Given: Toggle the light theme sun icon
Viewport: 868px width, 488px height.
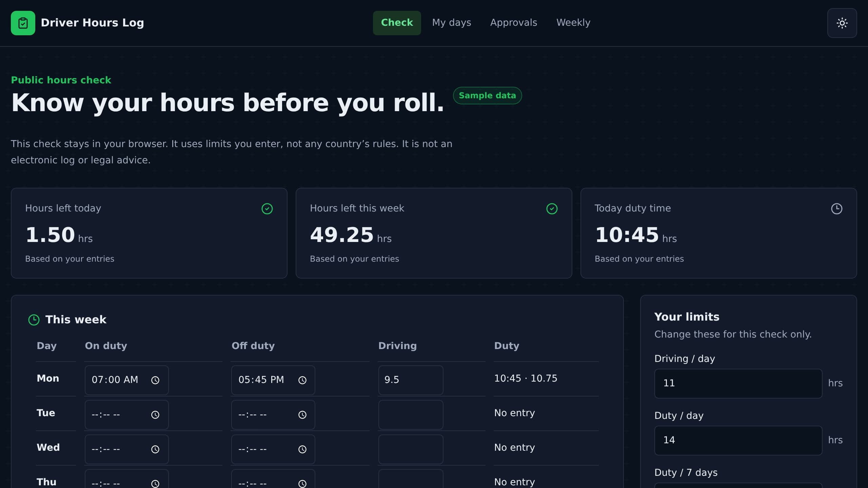Looking at the screenshot, I should point(842,23).
